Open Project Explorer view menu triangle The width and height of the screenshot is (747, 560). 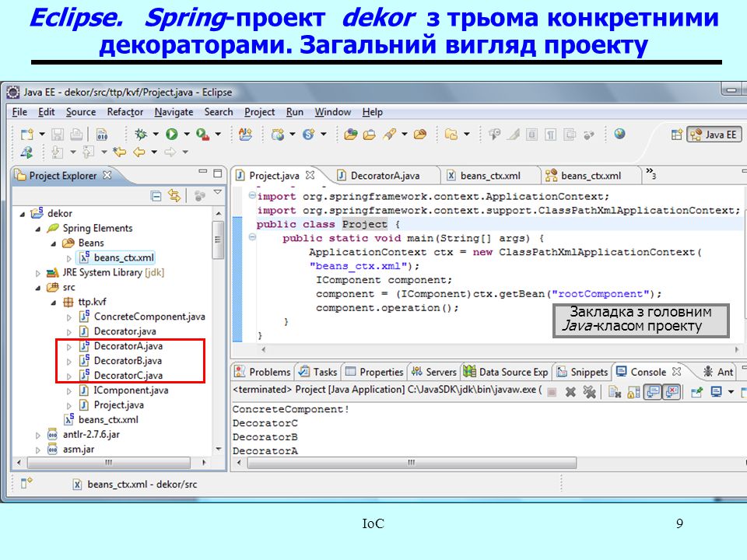(x=218, y=192)
